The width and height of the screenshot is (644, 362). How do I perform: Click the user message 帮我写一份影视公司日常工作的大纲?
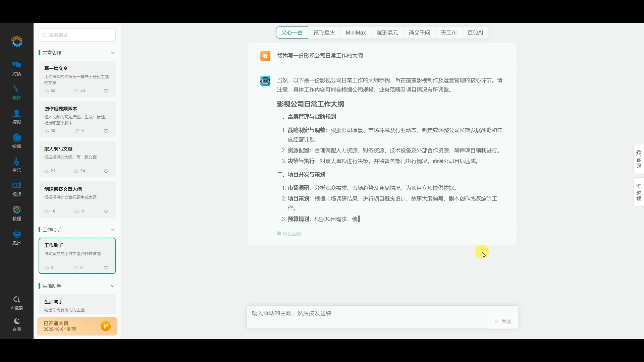click(x=320, y=56)
